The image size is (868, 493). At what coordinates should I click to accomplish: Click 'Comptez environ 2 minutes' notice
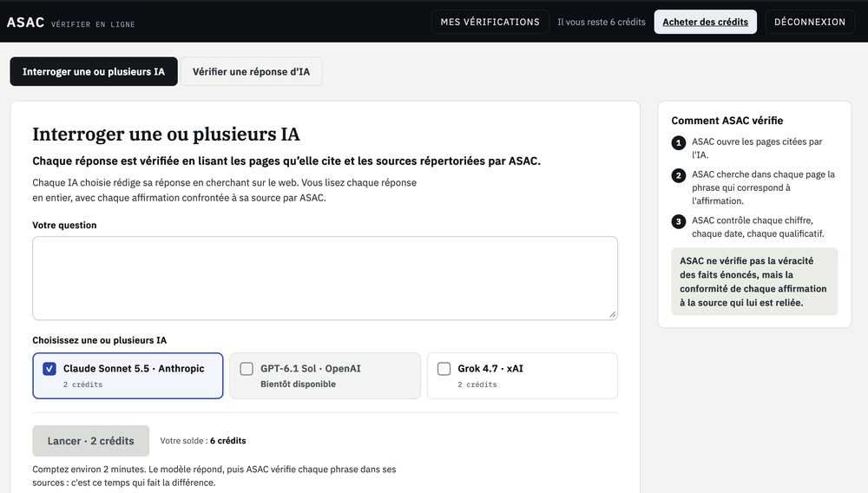[x=214, y=476]
